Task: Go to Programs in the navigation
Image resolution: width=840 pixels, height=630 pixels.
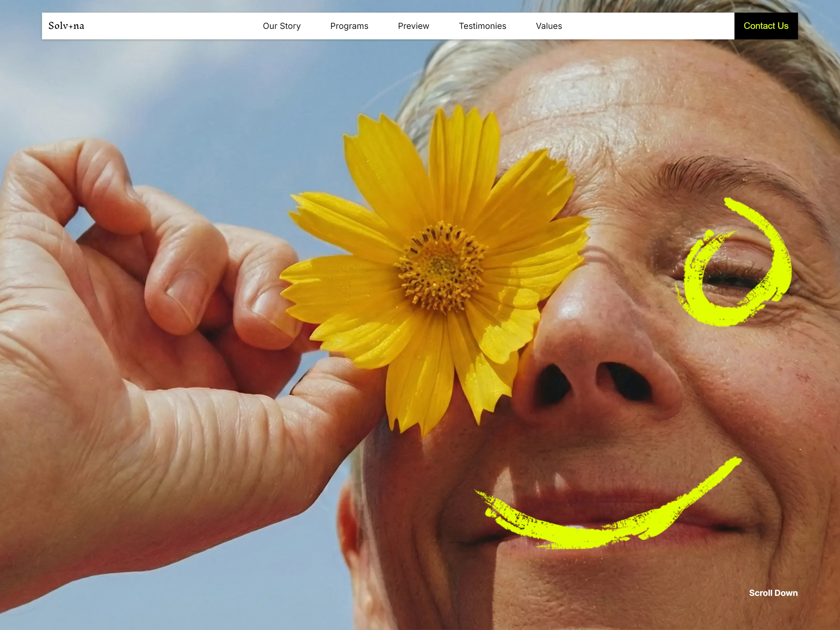Action: click(x=349, y=26)
